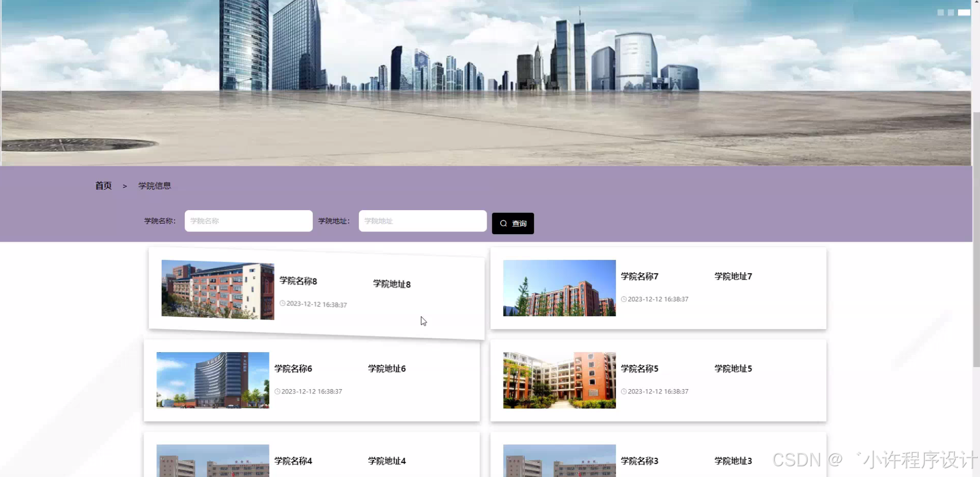Select the second carousel indicator dot
Viewport: 980px width, 477px height.
[951, 12]
